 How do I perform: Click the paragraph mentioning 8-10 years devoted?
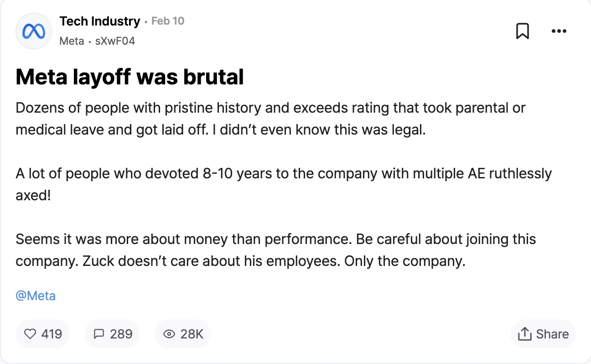[x=284, y=185]
